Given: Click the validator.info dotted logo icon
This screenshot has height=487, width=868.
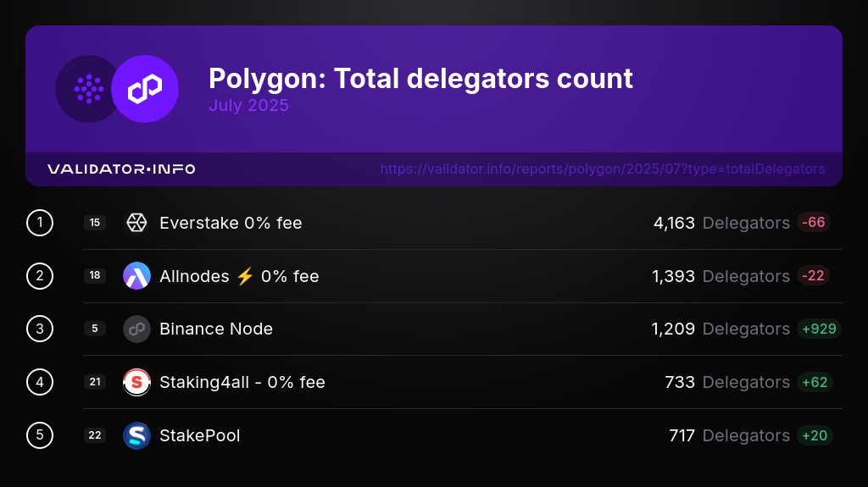Looking at the screenshot, I should [x=88, y=89].
